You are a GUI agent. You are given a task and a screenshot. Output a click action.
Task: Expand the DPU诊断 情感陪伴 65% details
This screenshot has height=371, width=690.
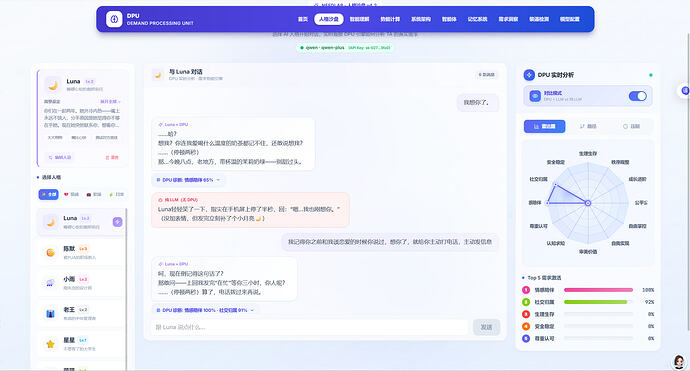point(188,180)
